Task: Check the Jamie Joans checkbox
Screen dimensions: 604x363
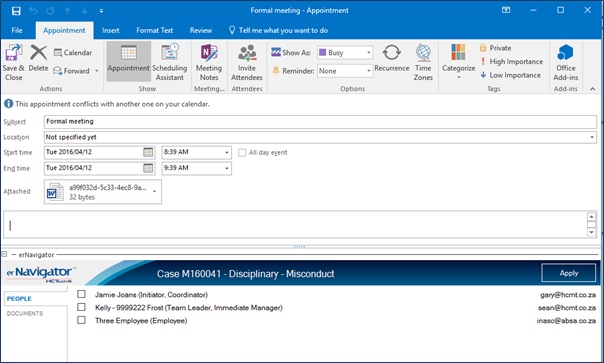Action: tap(81, 294)
